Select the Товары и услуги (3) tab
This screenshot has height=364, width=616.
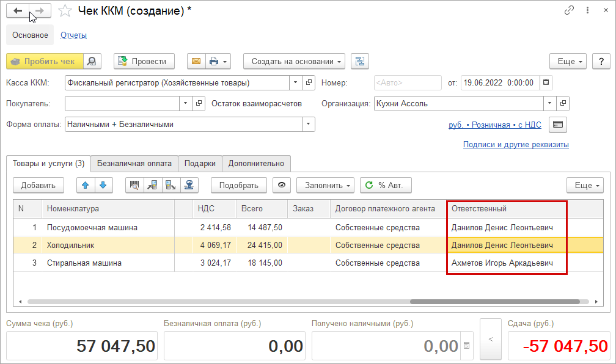[x=48, y=163]
